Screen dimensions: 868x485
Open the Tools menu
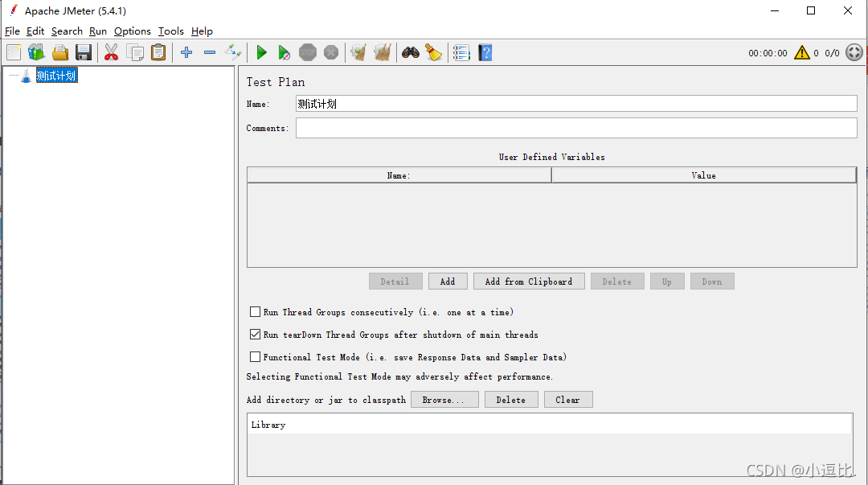pyautogui.click(x=170, y=31)
